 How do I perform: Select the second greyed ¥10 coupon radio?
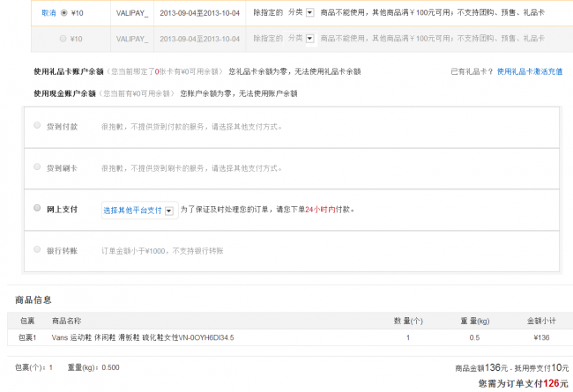[63, 39]
